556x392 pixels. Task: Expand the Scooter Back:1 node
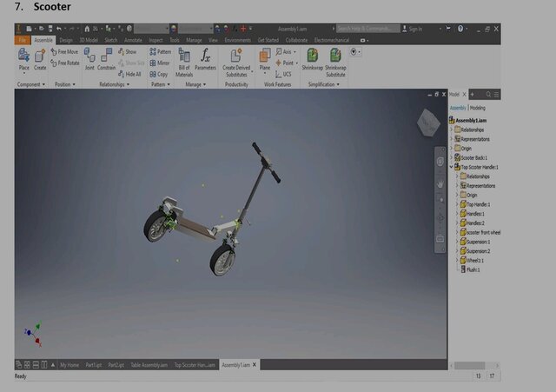pyautogui.click(x=452, y=157)
